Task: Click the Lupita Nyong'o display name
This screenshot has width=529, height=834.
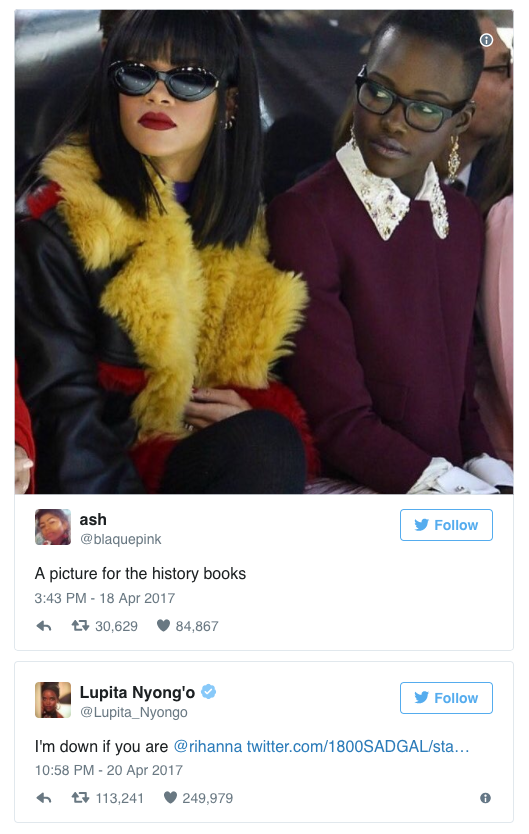Action: [x=137, y=692]
